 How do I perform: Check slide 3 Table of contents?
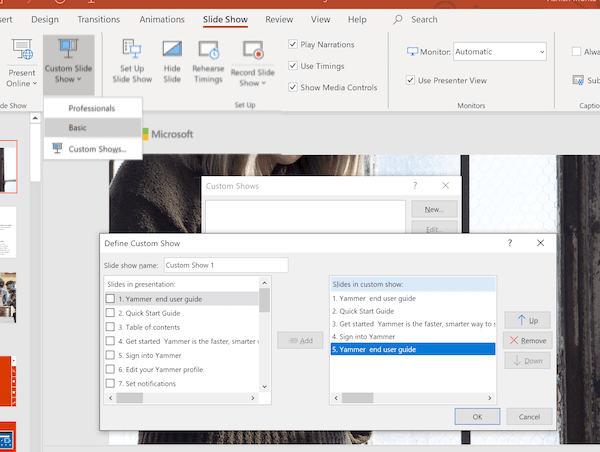pos(110,327)
